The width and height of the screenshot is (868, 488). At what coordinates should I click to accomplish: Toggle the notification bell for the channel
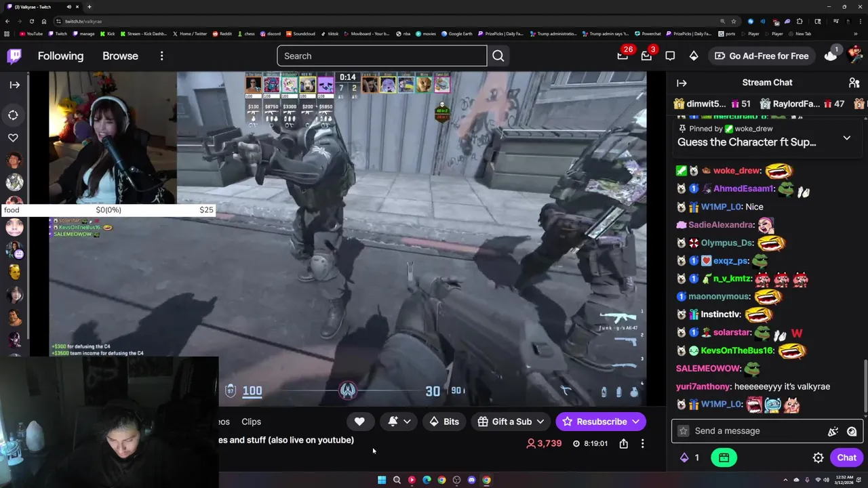pos(393,422)
